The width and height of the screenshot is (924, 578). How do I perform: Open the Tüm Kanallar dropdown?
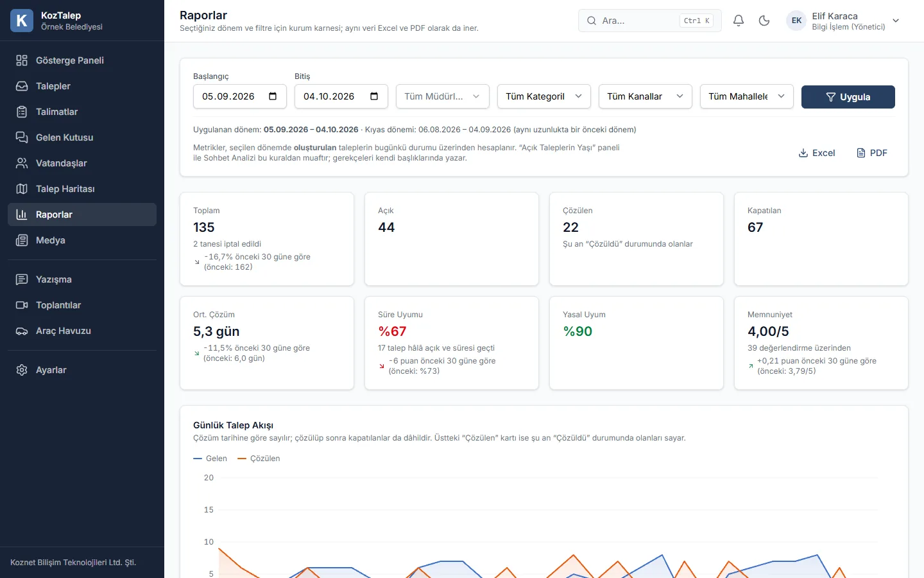pos(646,96)
